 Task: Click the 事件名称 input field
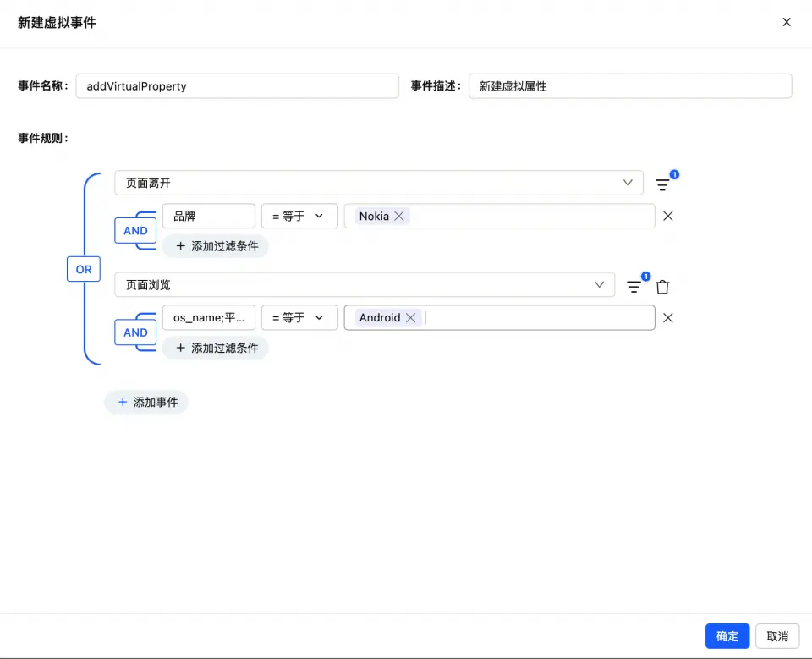pyautogui.click(x=237, y=86)
